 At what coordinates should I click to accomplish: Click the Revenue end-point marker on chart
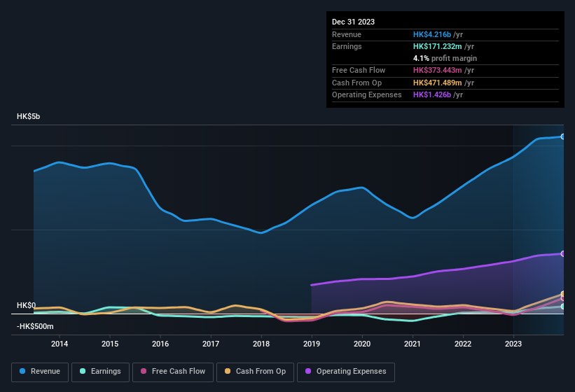(563, 136)
